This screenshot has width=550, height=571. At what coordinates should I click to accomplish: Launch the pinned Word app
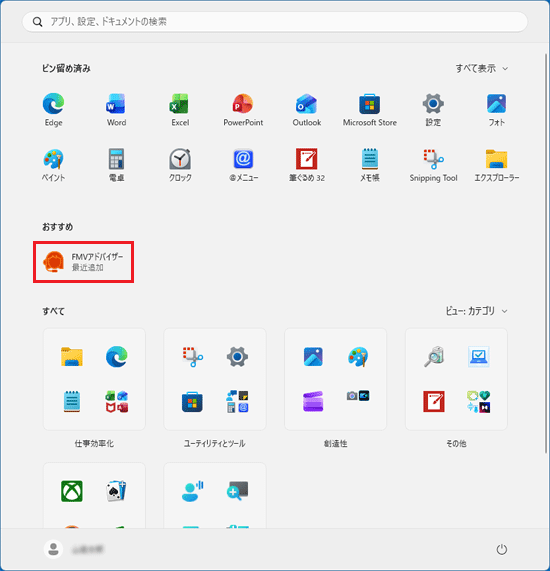tap(117, 110)
